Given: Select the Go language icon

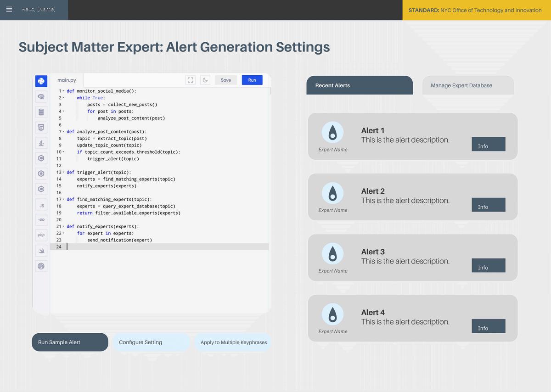Looking at the screenshot, I should point(41,220).
